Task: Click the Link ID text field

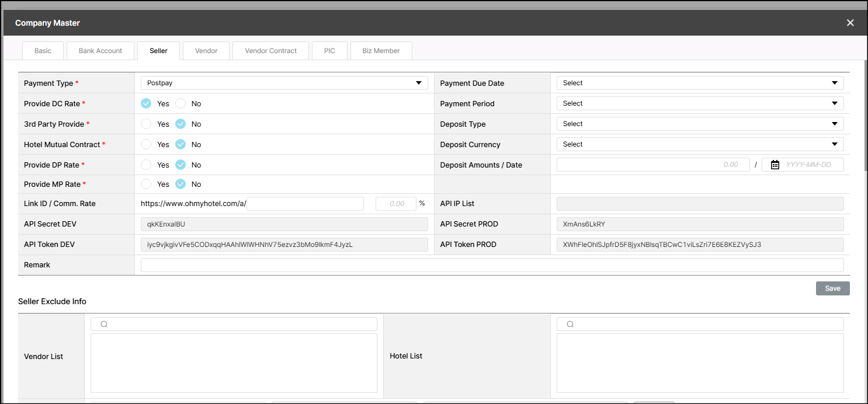Action: pos(305,204)
